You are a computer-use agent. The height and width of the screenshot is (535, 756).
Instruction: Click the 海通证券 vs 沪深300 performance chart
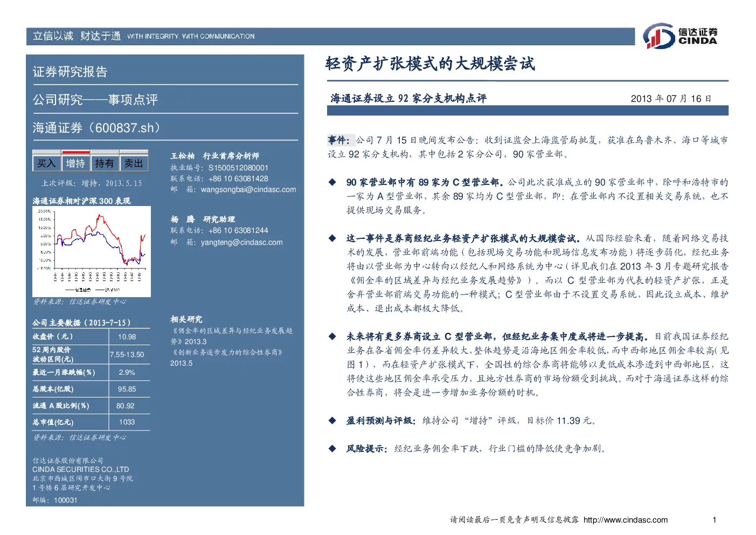[x=92, y=251]
